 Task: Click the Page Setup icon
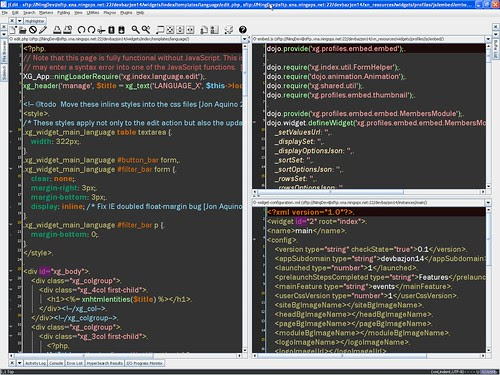tap(68, 30)
